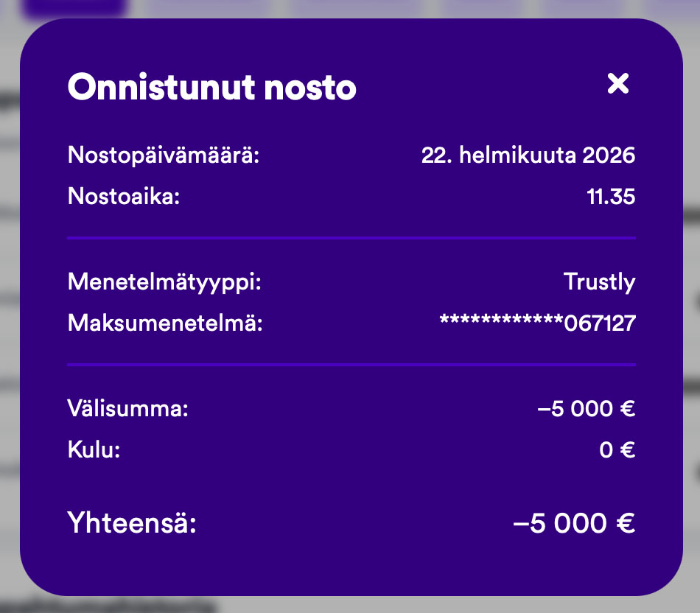Click the divider line below Maksumenetelmä
The width and height of the screenshot is (700, 613).
[x=351, y=365]
